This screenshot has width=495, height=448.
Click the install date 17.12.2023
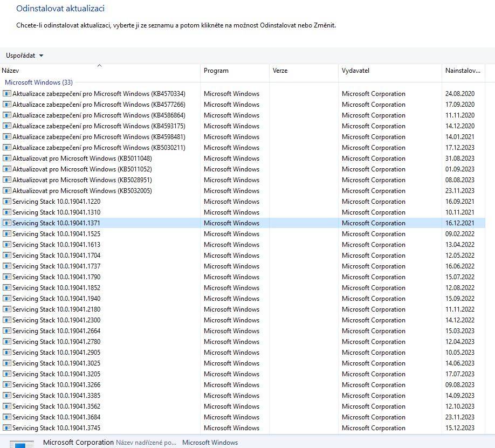point(459,147)
